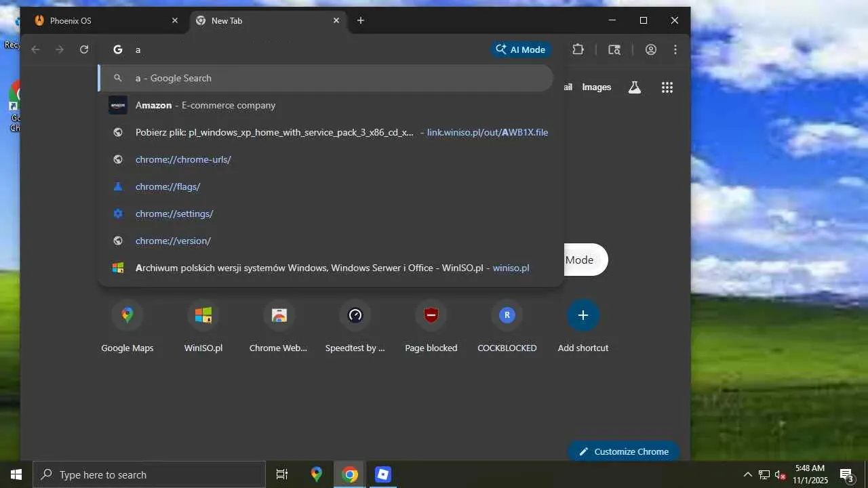Open the WinISO.pl shortcut tile
This screenshot has width=868, height=488.
tap(203, 327)
